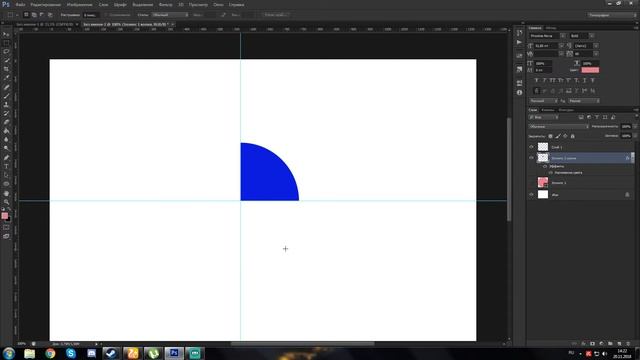Select the Blur tool
Image resolution: width=640 pixels, height=360 pixels.
pyautogui.click(x=6, y=140)
